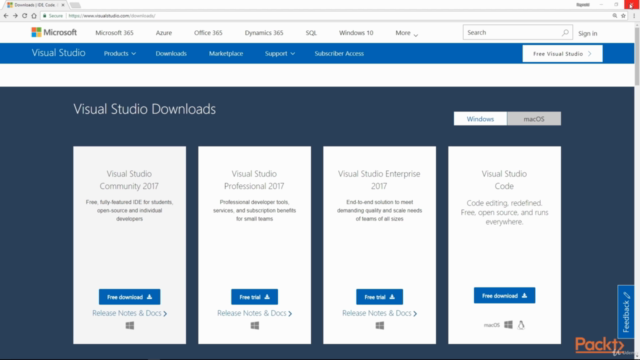Viewport: 640px width, 360px height.
Task: Click Windows icon under Professional 2017
Action: click(255, 325)
